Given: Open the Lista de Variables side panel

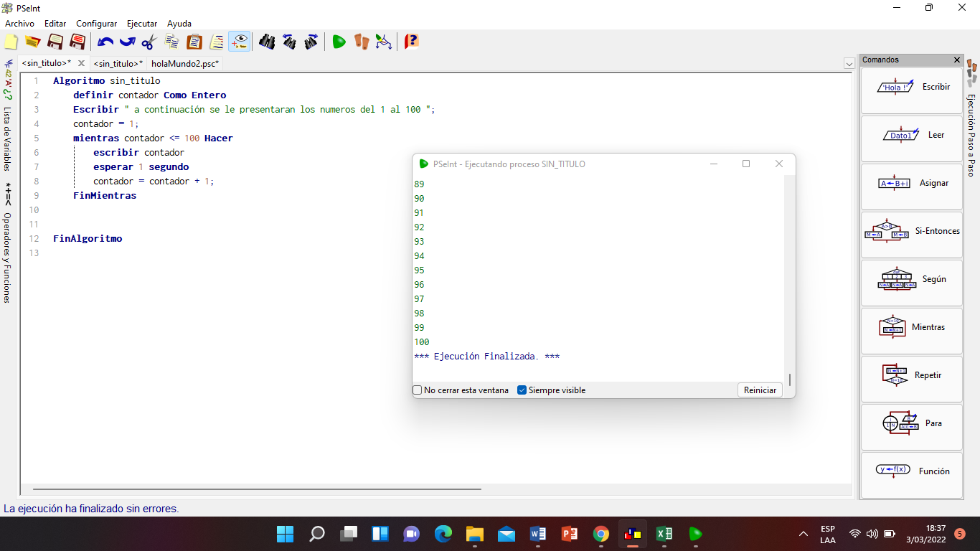Looking at the screenshot, I should (x=7, y=139).
